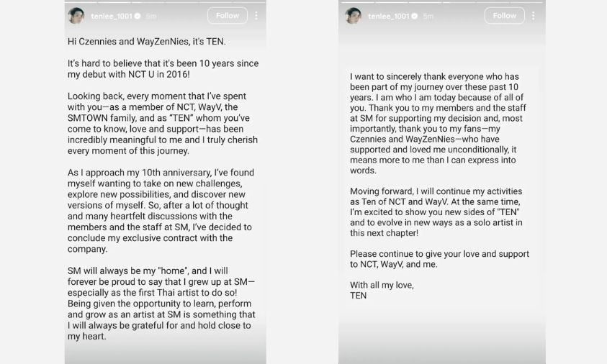Image resolution: width=607 pixels, height=364 pixels.
Task: Click the 5m timestamp on the left story
Action: tap(152, 16)
